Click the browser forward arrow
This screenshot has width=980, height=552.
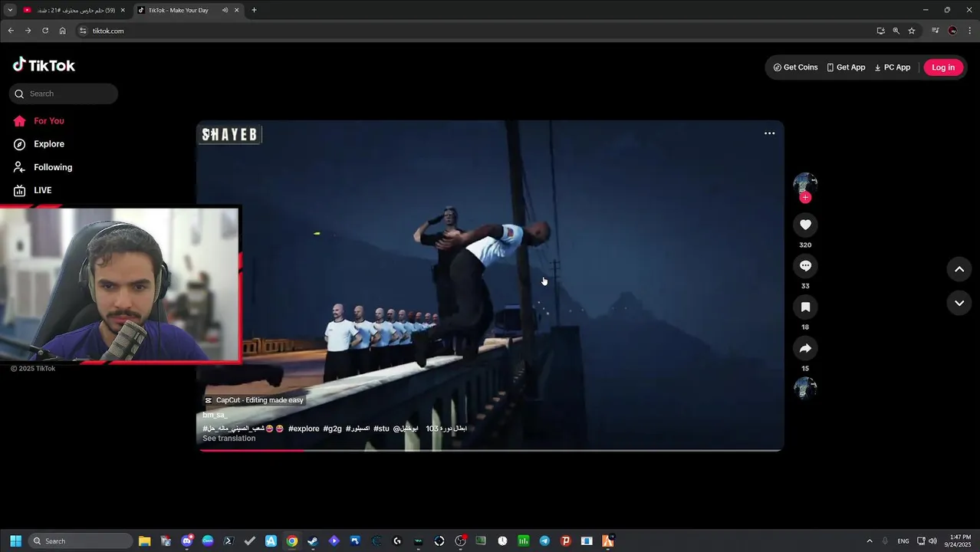tap(28, 31)
